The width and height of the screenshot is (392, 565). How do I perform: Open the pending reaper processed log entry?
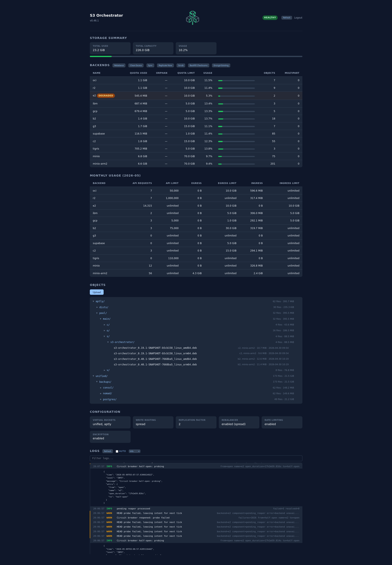point(196,509)
